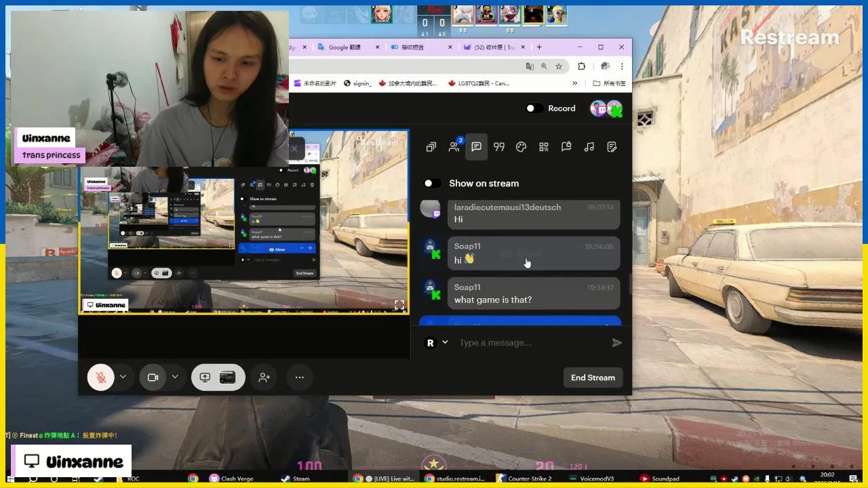Image resolution: width=868 pixels, height=488 pixels.
Task: Select the shared screen thumbnail button
Action: [228, 378]
